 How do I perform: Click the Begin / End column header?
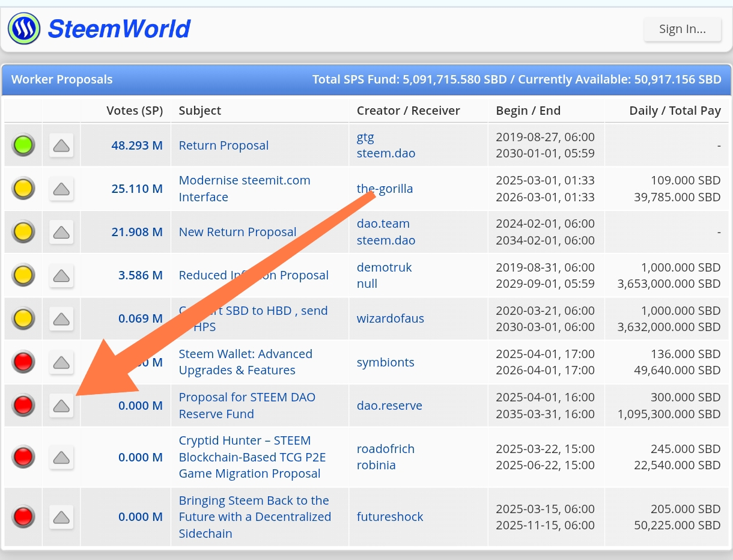[528, 111]
